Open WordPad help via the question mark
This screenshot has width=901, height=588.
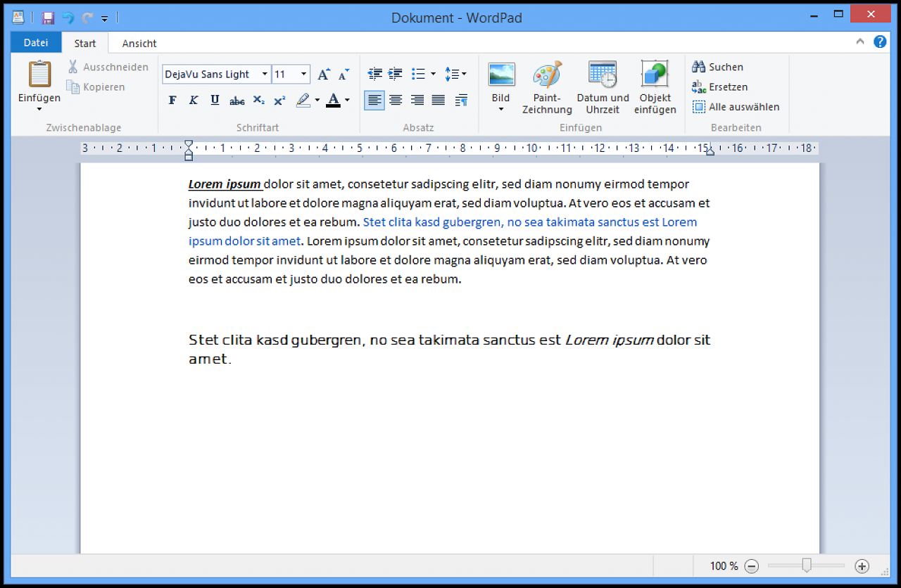[880, 41]
